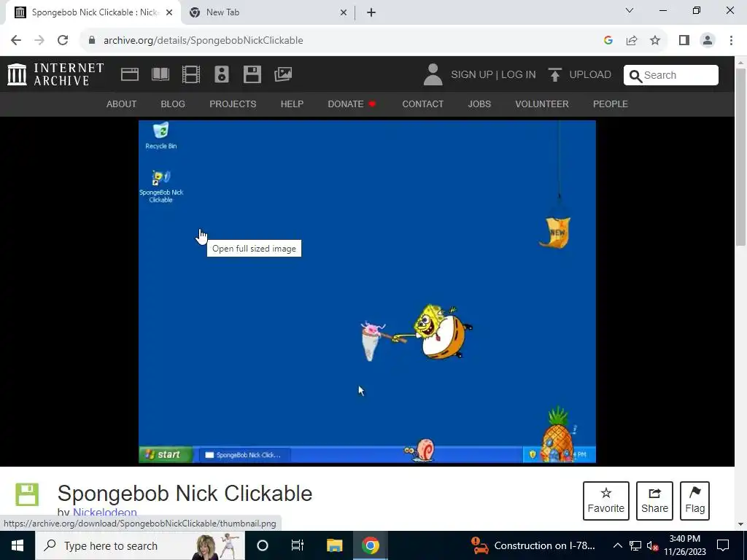Viewport: 747px width, 560px height.
Task: Select the Spongebob Nick Clickable browser tab
Action: coord(94,12)
